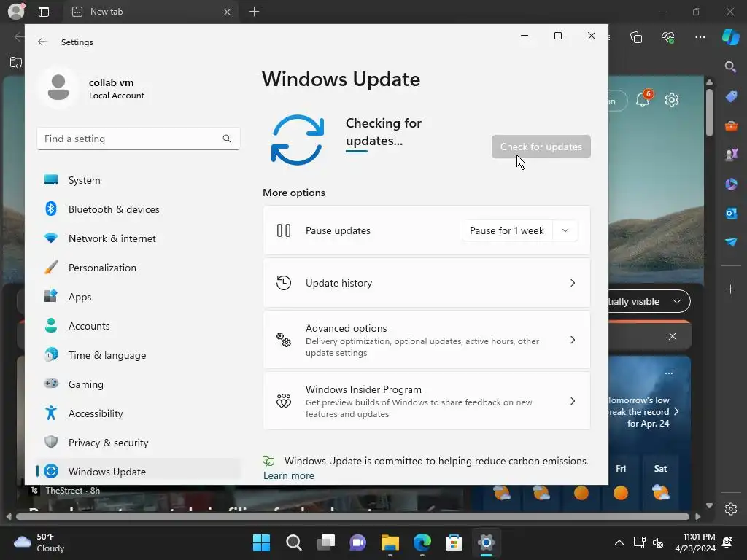Open Network & internet settings

coord(138,238)
